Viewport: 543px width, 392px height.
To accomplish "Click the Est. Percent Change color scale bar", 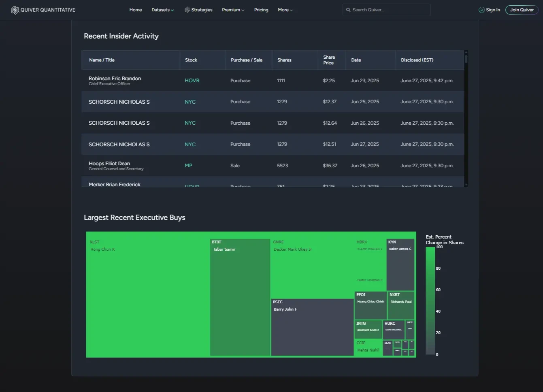I will coord(430,301).
